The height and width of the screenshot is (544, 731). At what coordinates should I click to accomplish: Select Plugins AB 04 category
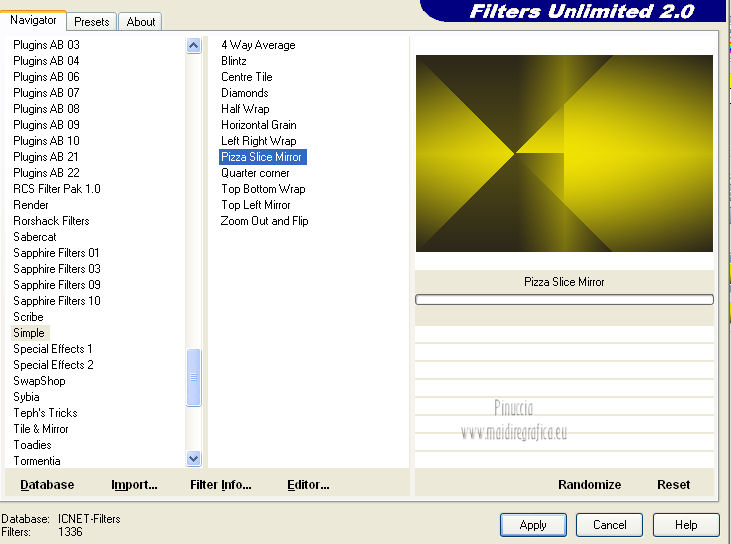(46, 61)
